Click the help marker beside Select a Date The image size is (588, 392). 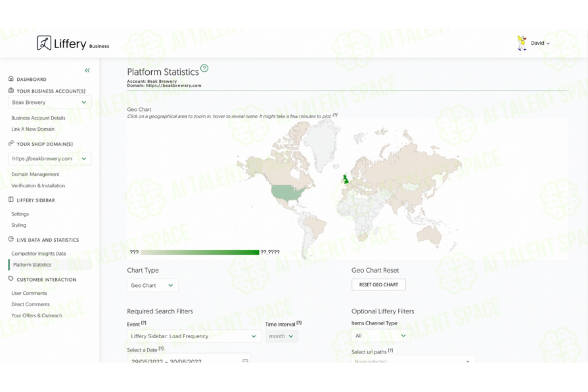tap(161, 348)
